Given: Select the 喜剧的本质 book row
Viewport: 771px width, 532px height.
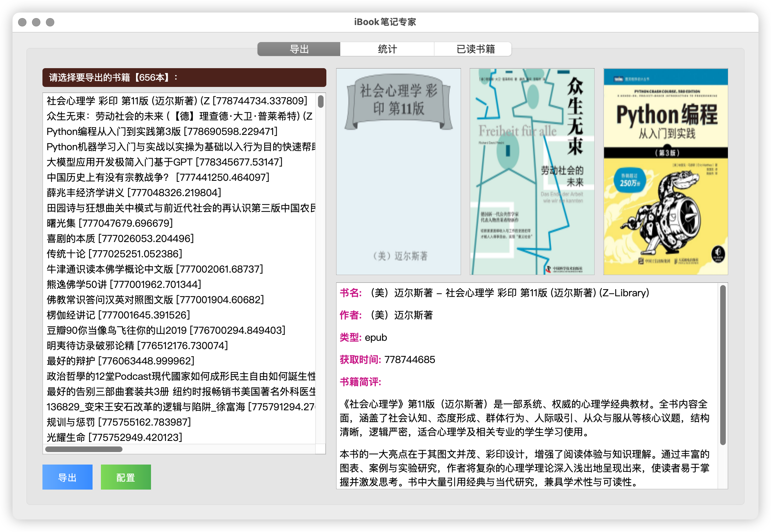Looking at the screenshot, I should click(120, 239).
